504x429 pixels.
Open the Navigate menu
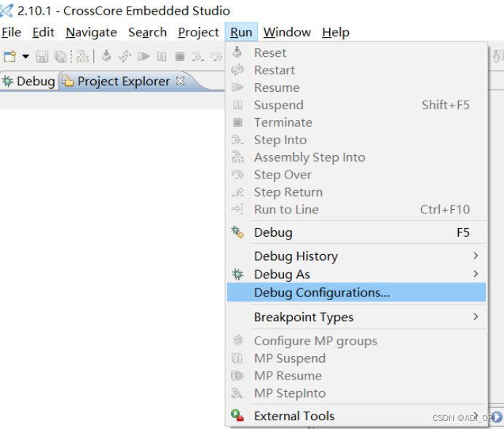tap(91, 32)
